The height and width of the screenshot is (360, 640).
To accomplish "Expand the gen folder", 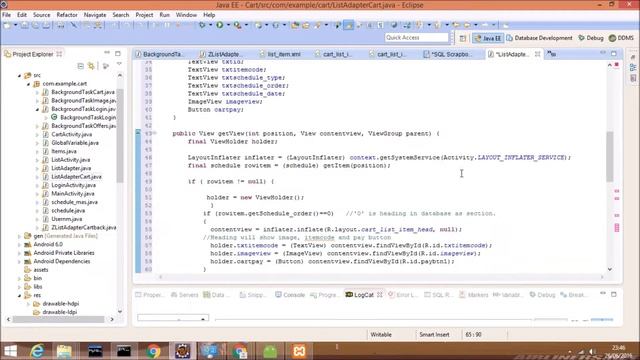I will [19, 236].
